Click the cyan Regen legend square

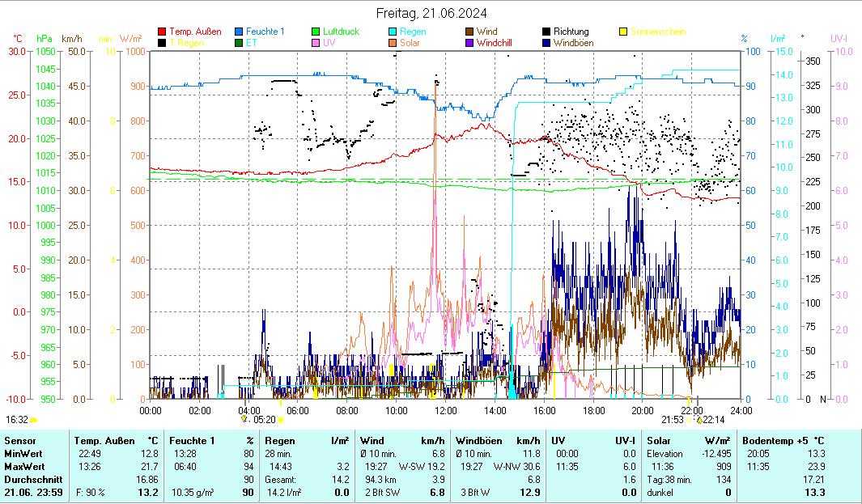tap(393, 32)
